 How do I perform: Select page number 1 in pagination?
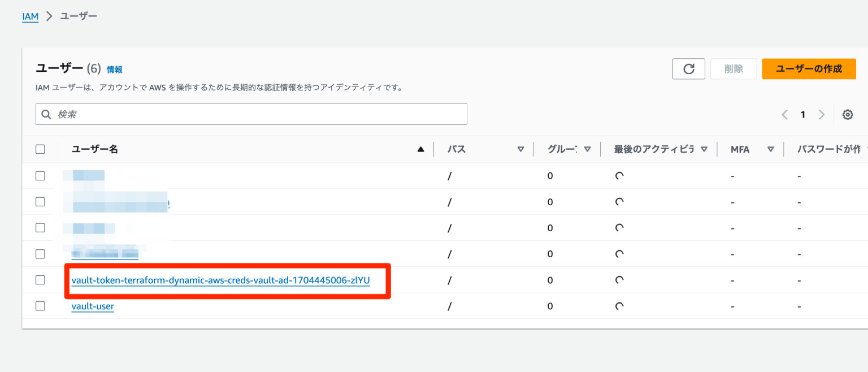pos(802,114)
